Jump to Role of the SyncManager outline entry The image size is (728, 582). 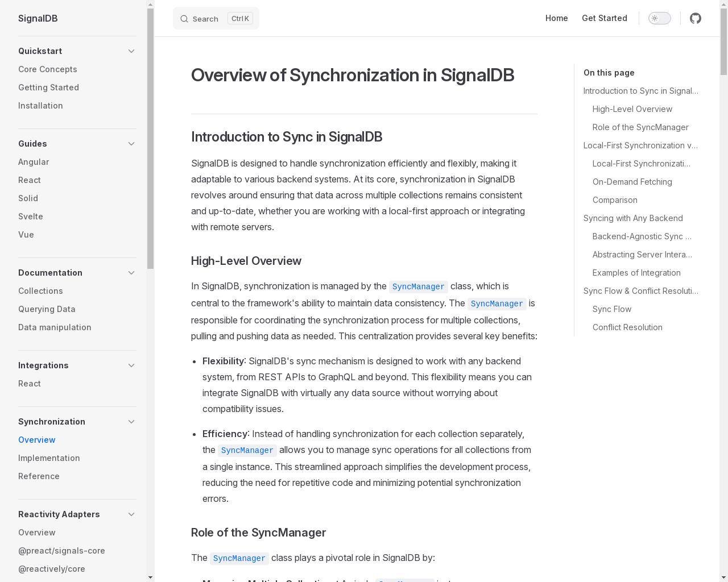click(640, 127)
